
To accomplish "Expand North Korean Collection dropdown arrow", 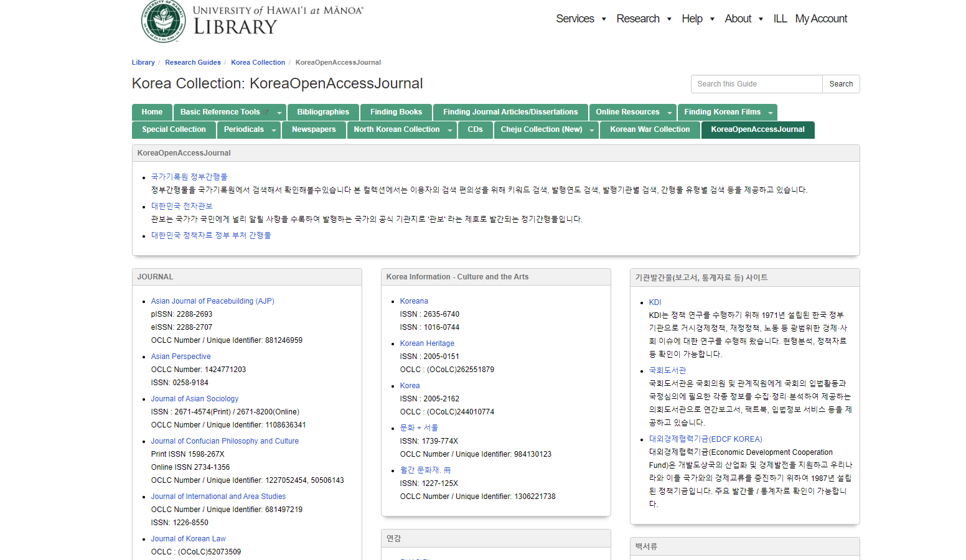I will coord(450,130).
